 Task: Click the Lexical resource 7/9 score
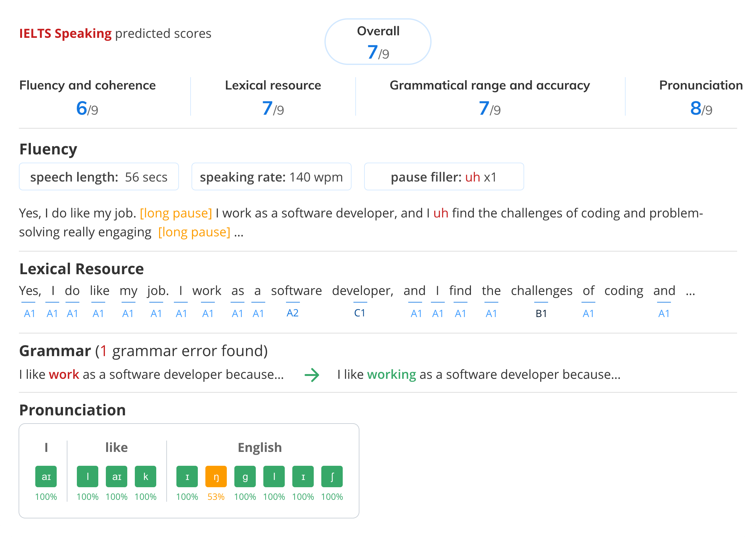[x=272, y=108]
